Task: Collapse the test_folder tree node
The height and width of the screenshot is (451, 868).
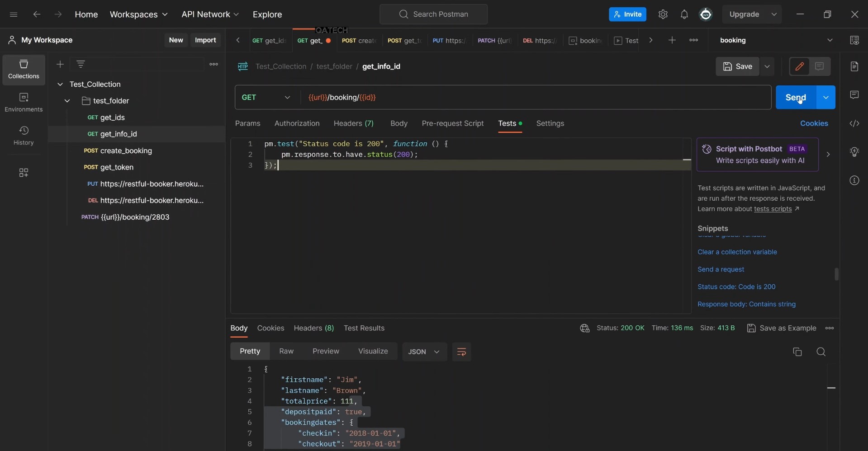Action: (x=67, y=101)
